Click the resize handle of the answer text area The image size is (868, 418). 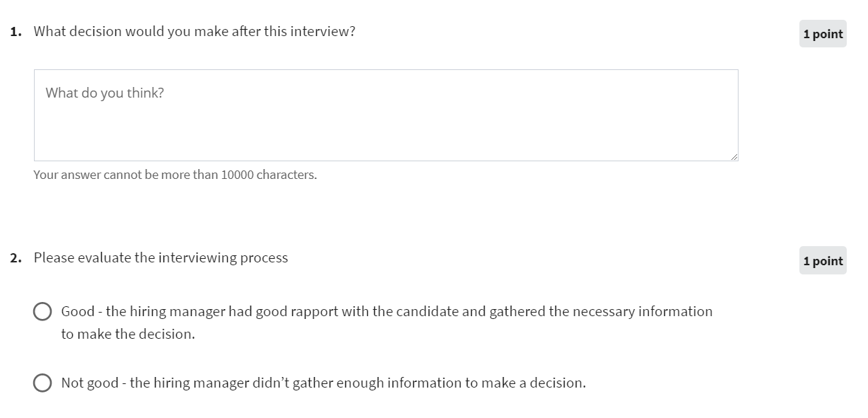pos(734,157)
